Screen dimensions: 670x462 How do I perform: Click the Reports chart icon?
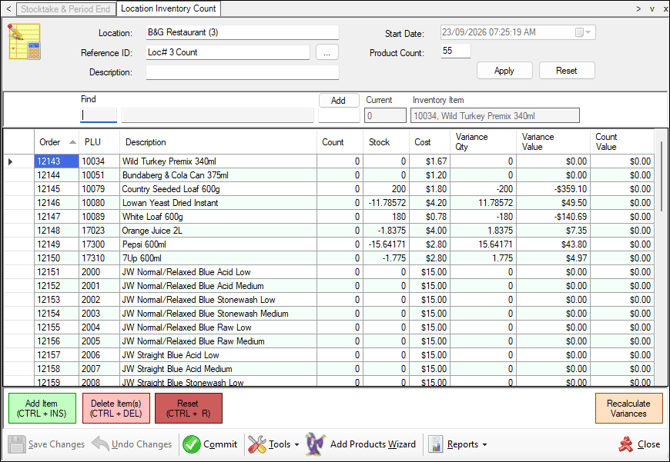435,444
